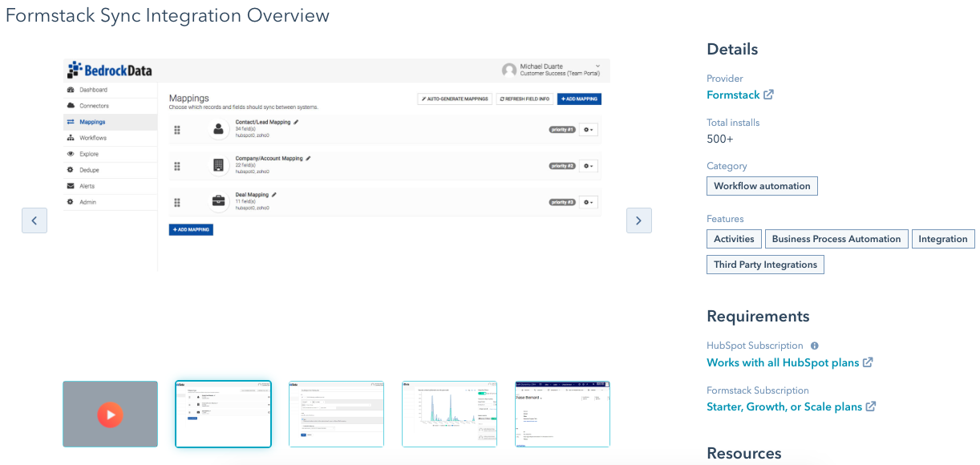Open Works with all HubSpot plans link

(x=783, y=362)
